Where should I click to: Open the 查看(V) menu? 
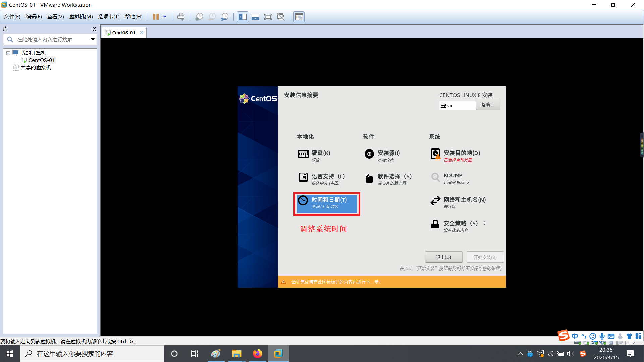55,17
